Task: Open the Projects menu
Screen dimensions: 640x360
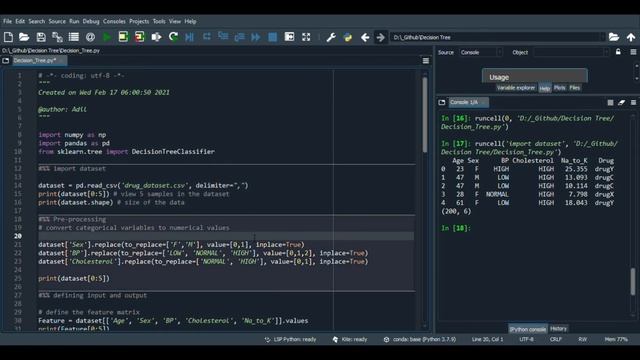Action: pos(139,21)
